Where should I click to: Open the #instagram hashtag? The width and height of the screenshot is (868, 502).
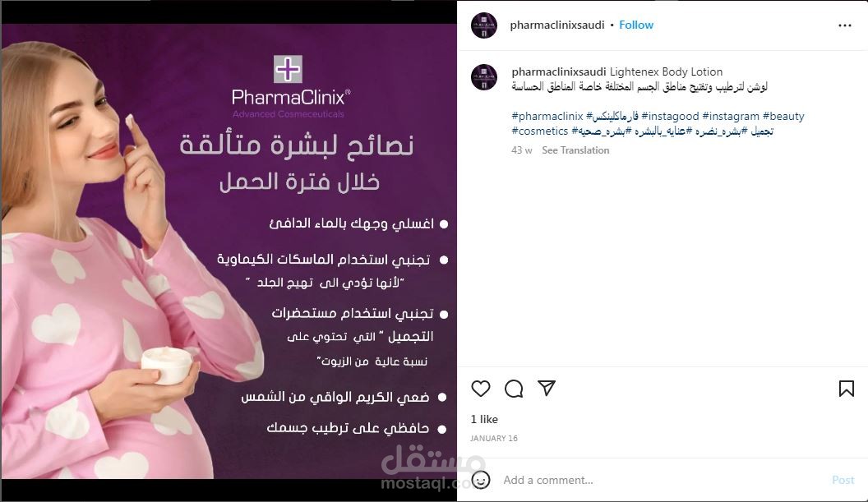coord(731,116)
